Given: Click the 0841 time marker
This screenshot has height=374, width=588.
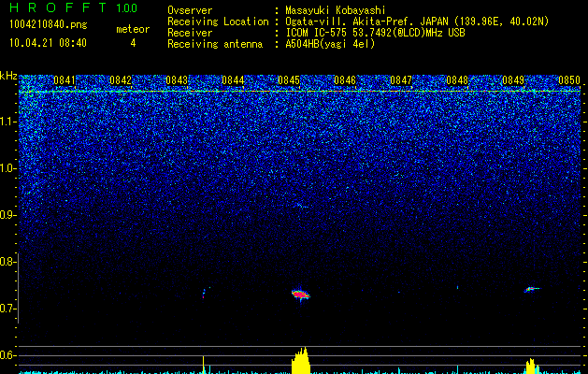Looking at the screenshot, I should [x=65, y=80].
